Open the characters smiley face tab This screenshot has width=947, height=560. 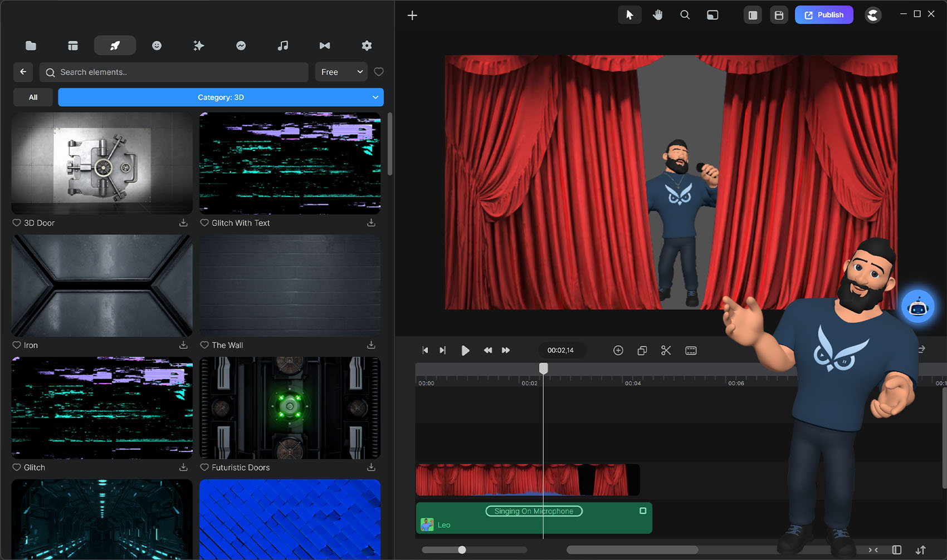[157, 46]
